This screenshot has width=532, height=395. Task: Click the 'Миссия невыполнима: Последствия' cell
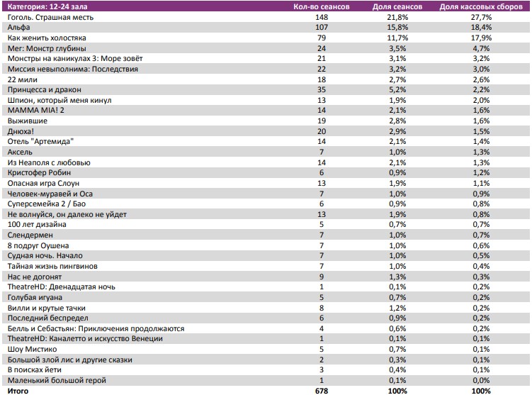[72, 69]
